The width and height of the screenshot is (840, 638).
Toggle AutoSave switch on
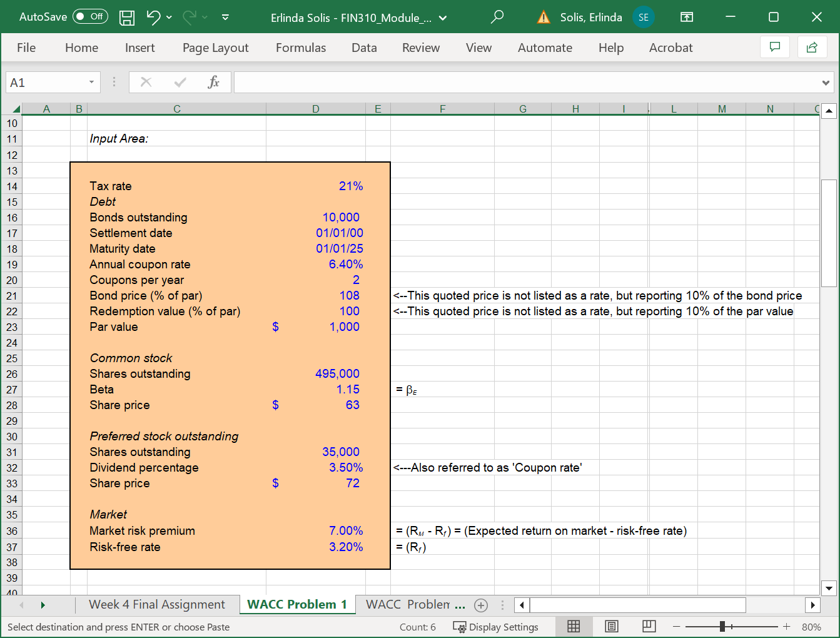(90, 17)
